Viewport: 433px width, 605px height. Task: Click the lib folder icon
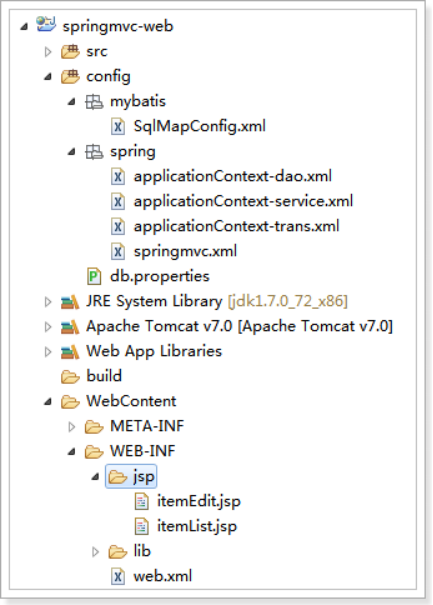click(118, 552)
